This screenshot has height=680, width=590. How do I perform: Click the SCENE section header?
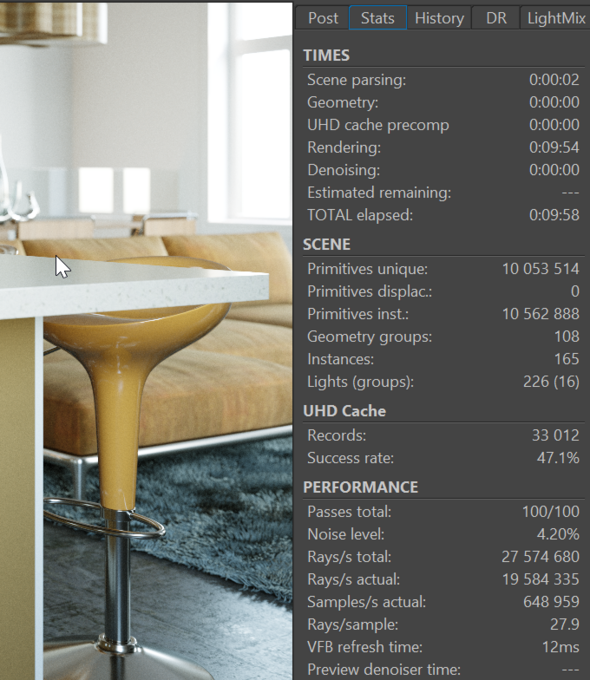(x=326, y=245)
